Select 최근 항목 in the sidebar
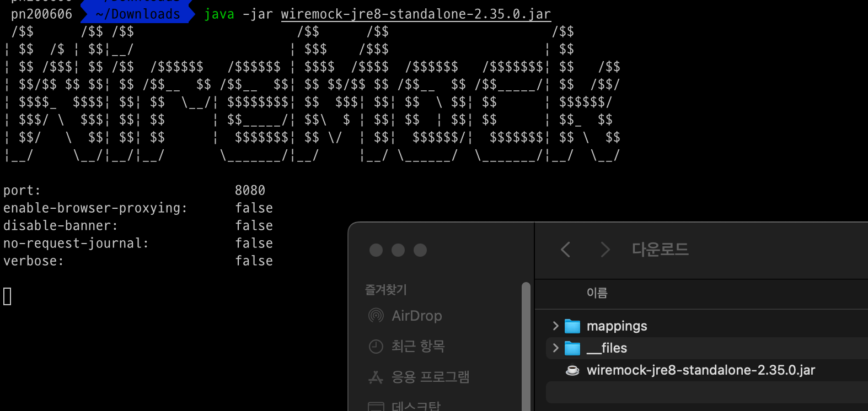The height and width of the screenshot is (411, 868). click(418, 347)
